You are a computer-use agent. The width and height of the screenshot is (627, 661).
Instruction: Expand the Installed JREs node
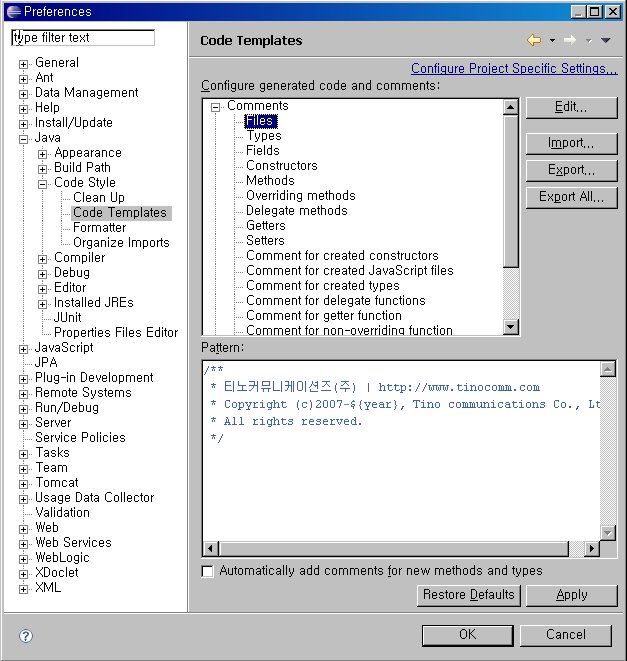click(43, 304)
